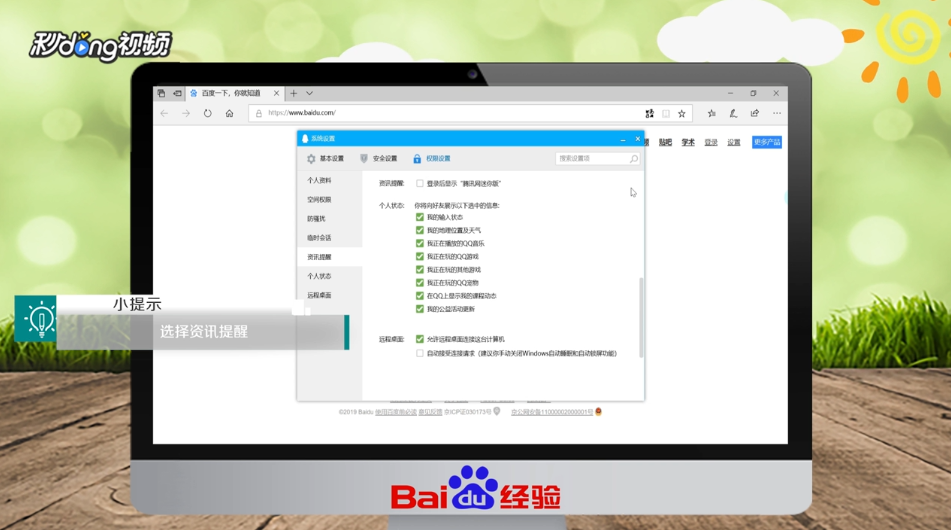The image size is (951, 530).
Task: Open the Edge favorites hub
Action: coord(711,113)
